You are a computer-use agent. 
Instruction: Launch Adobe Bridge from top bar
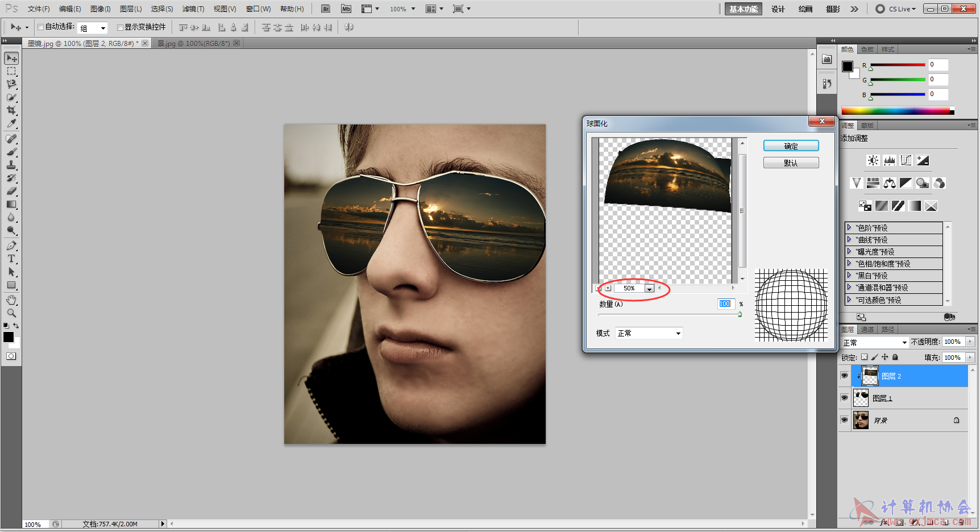[x=326, y=9]
